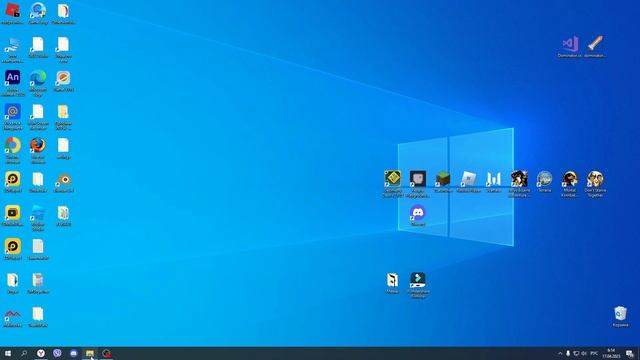Open the taskbar clock and calendar
640x360 pixels.
click(611, 353)
